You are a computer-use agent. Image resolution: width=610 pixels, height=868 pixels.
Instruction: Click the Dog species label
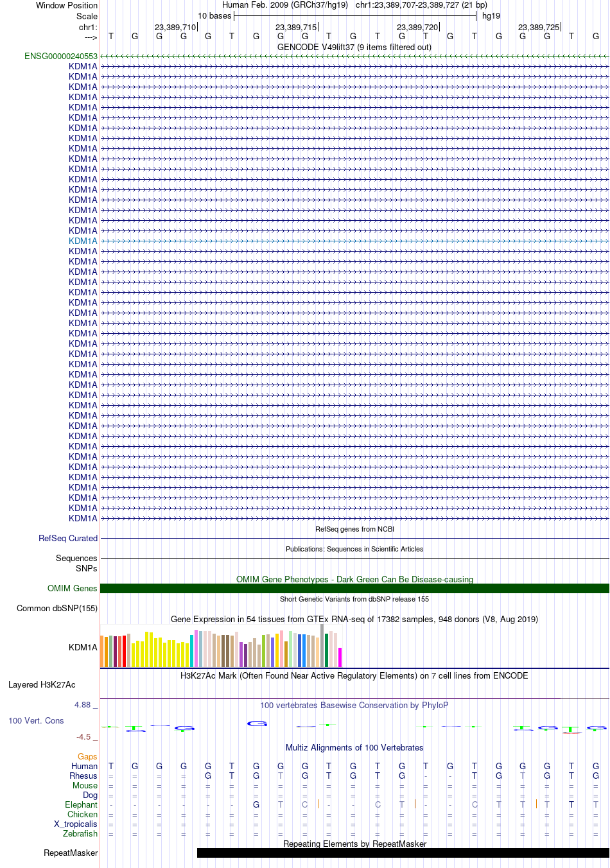[91, 795]
